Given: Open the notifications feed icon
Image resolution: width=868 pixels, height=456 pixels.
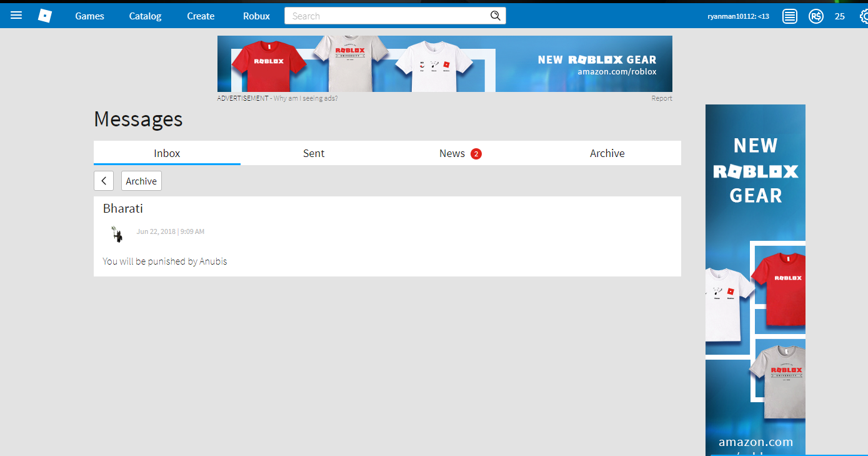Looking at the screenshot, I should [x=790, y=16].
